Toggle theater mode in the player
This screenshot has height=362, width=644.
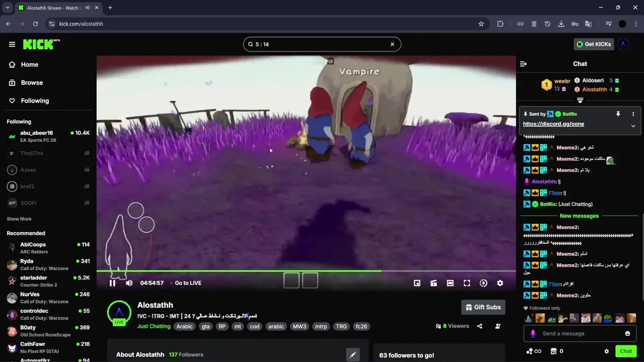(x=450, y=283)
